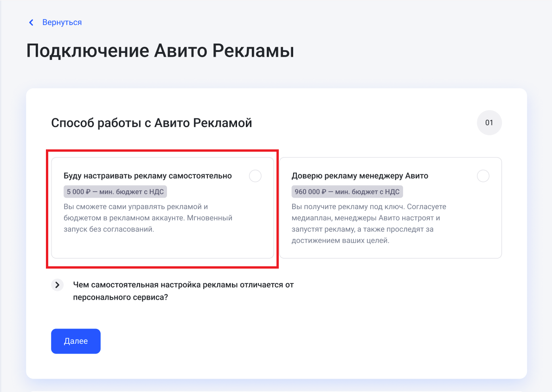552x392 pixels.
Task: Click text 'Чем самостоятельная настройка рекламы отличается'
Action: click(x=184, y=284)
